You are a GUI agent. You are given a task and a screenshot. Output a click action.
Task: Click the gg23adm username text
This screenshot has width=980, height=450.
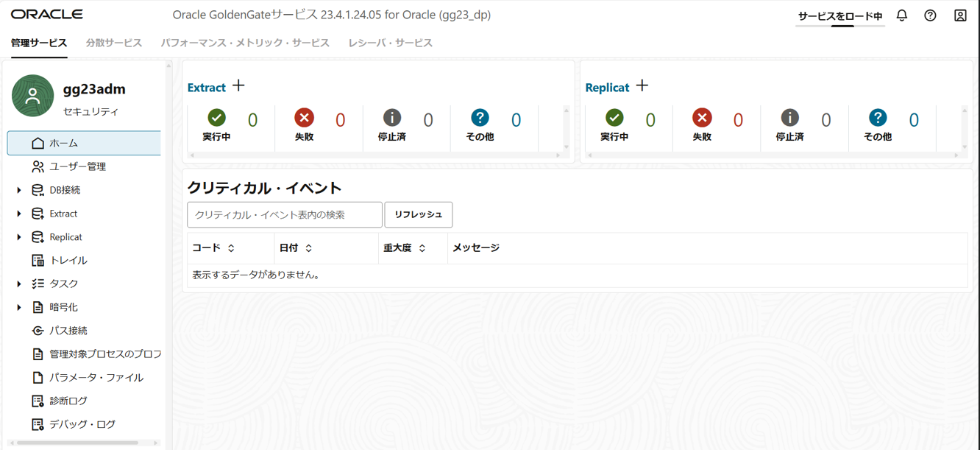click(94, 89)
